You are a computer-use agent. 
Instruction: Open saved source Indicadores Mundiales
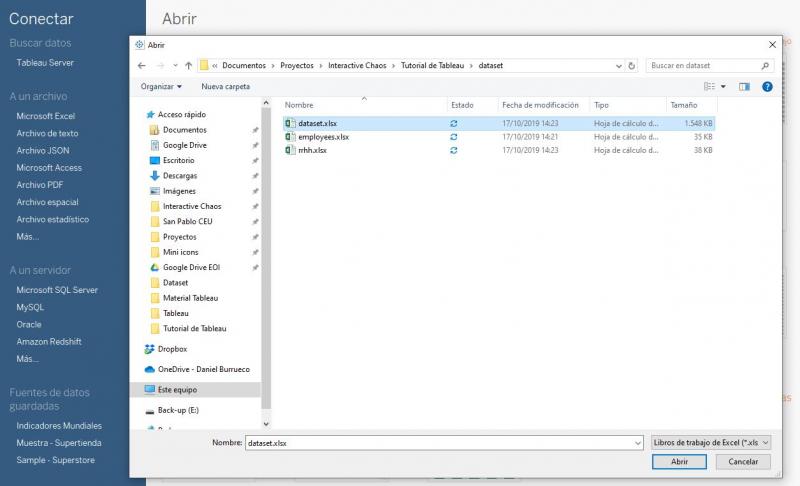tap(59, 425)
